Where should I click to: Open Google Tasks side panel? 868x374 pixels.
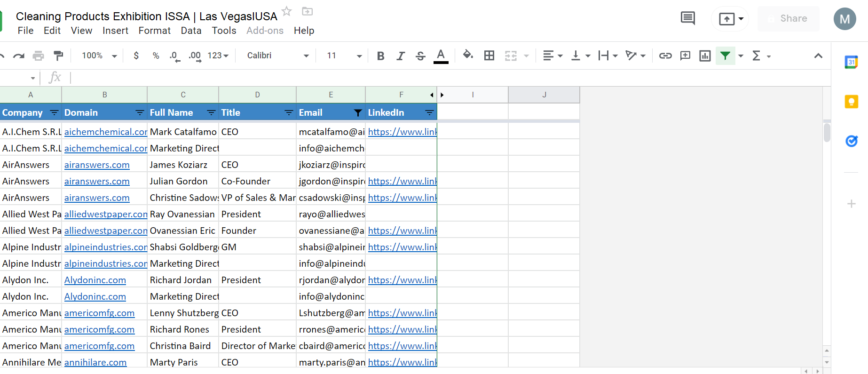click(x=852, y=141)
